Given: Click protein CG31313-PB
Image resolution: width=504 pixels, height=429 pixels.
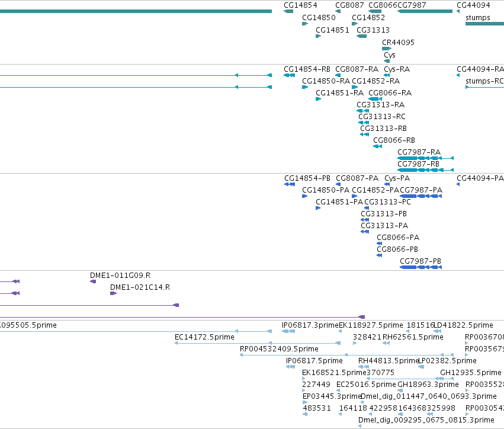Looking at the screenshot, I should pos(365,220).
